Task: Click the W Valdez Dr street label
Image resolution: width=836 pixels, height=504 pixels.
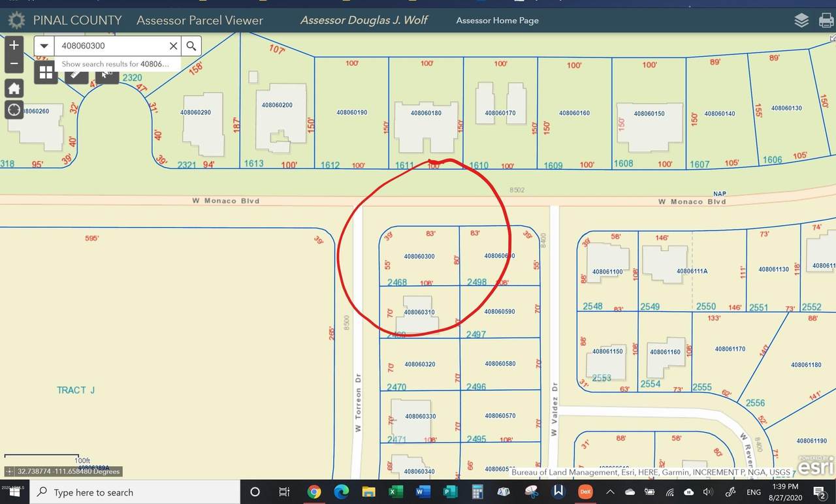Action: pos(554,411)
